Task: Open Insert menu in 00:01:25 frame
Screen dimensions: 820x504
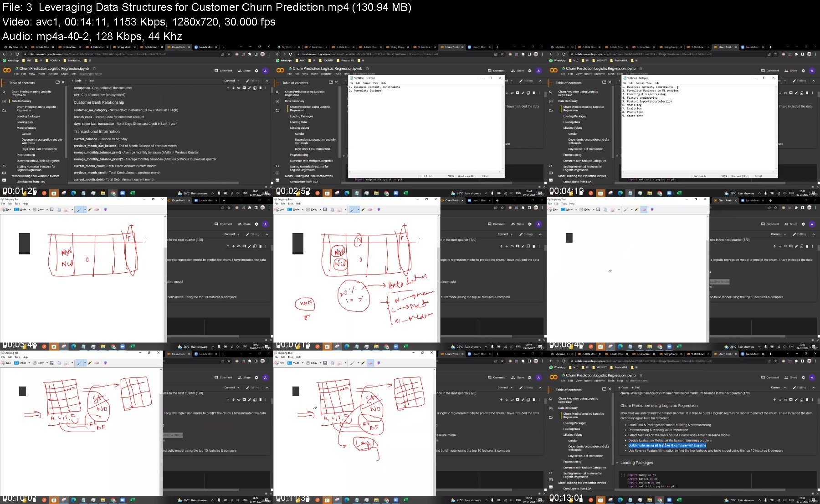Action: pyautogui.click(x=41, y=74)
